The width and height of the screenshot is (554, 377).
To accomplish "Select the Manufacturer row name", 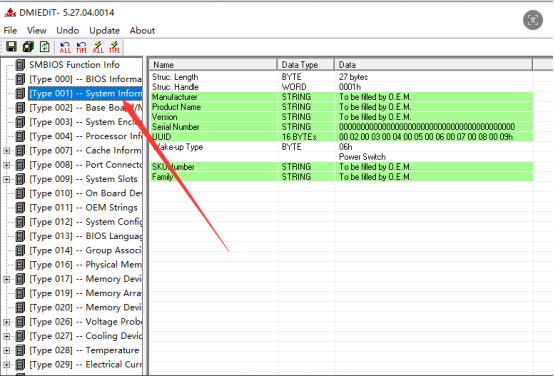I will 175,97.
